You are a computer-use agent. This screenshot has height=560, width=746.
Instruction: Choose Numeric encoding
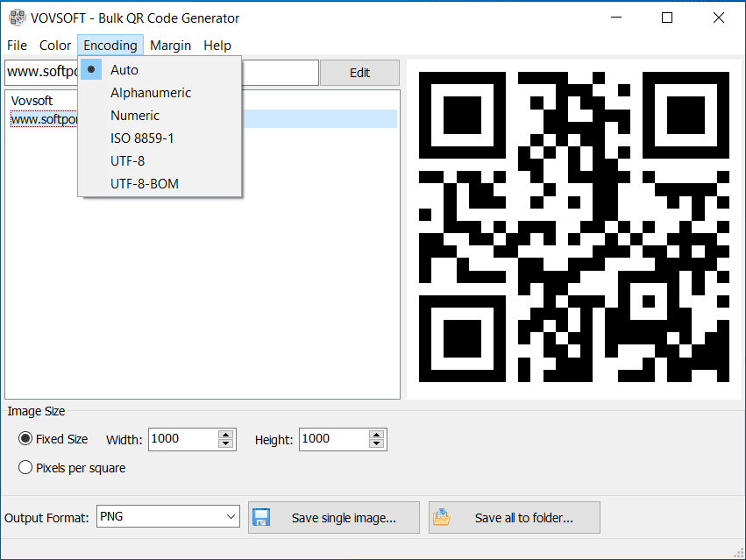160,116
